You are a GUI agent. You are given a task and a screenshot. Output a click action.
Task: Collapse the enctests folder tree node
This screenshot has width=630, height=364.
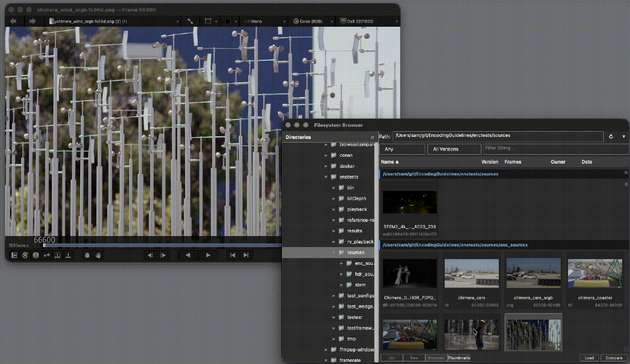click(x=326, y=177)
